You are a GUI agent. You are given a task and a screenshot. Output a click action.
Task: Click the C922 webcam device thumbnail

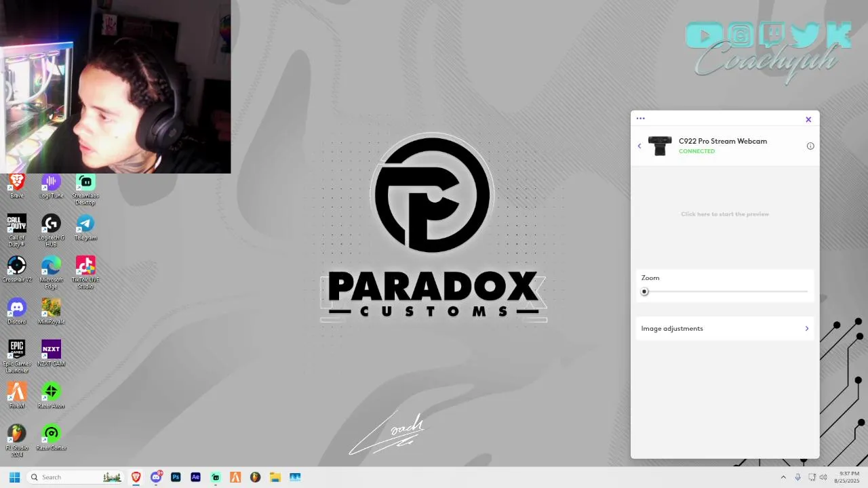660,146
